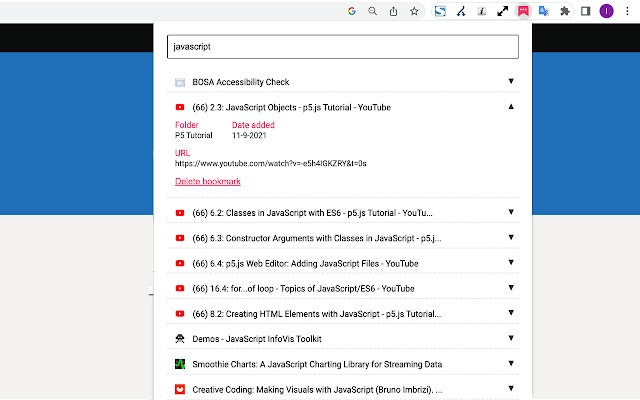Open the 8.2 Creating HTML Elements title
Viewport: 640px width, 400px height.
pyautogui.click(x=317, y=314)
